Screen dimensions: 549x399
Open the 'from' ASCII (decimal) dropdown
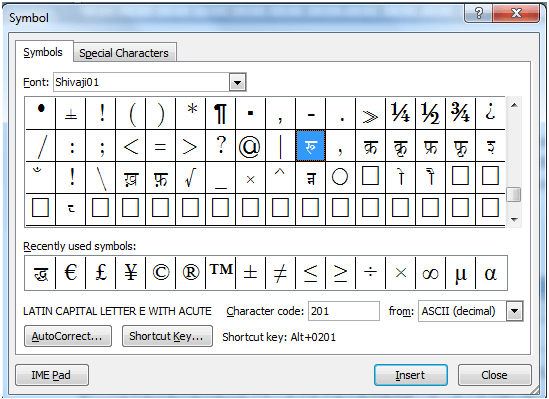pos(514,311)
